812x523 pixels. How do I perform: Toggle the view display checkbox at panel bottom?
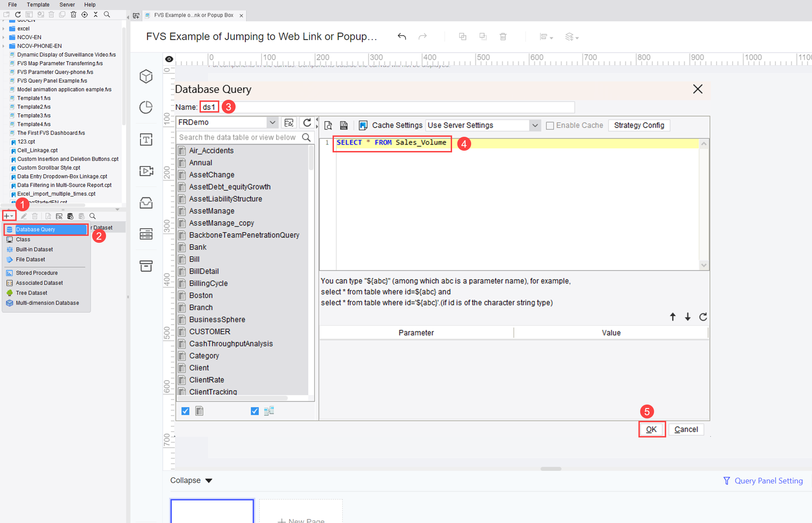coord(255,411)
